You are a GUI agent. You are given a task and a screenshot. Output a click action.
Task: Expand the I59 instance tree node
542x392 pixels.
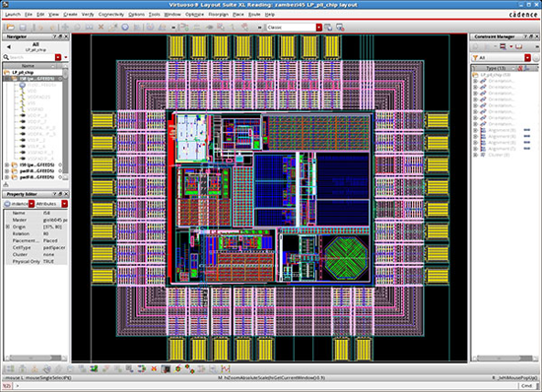(x=7, y=164)
